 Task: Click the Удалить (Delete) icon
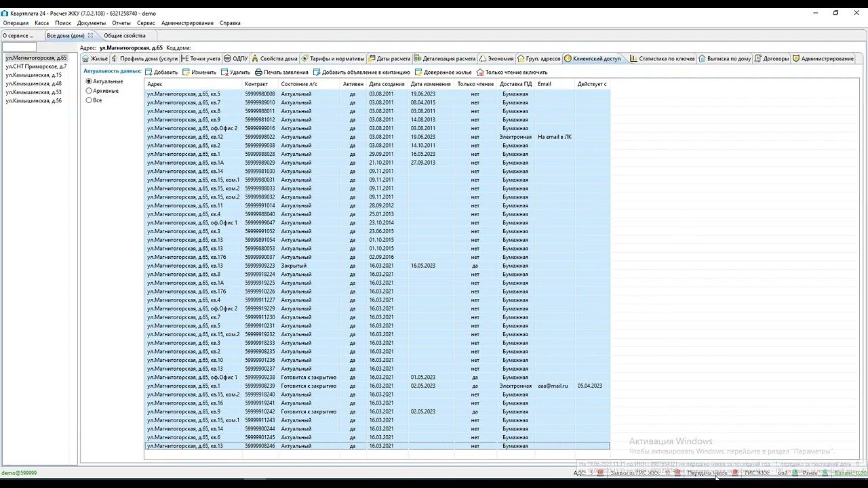(x=224, y=72)
